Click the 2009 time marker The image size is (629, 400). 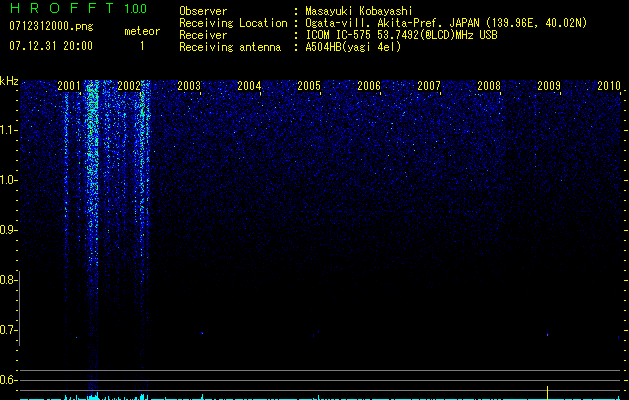coord(549,86)
